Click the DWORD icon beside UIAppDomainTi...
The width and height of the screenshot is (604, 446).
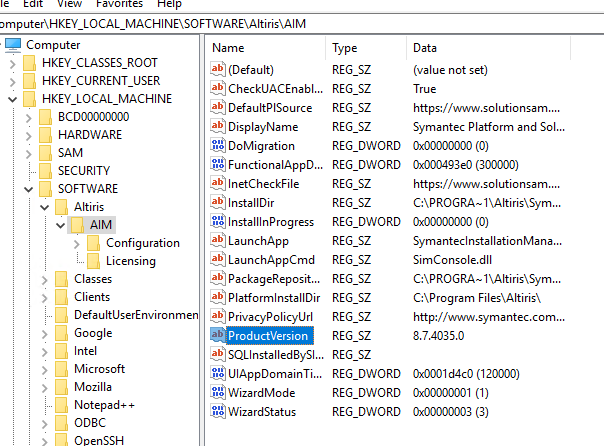click(x=217, y=373)
